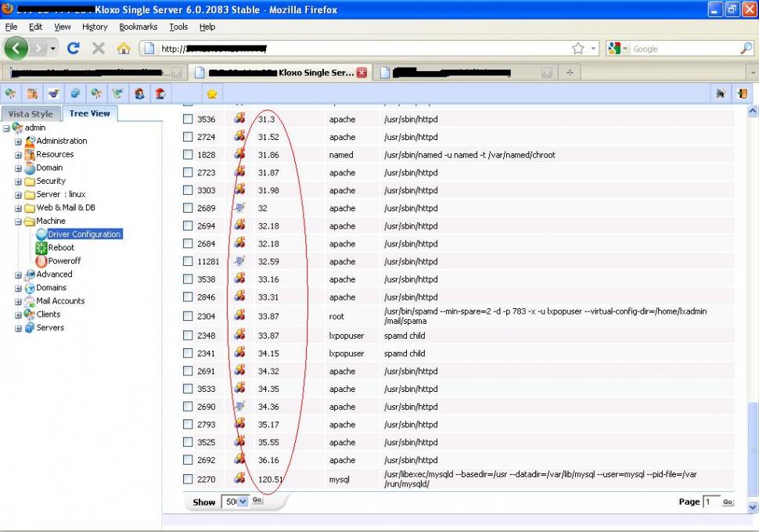Open the Bookmarks menu

click(138, 27)
